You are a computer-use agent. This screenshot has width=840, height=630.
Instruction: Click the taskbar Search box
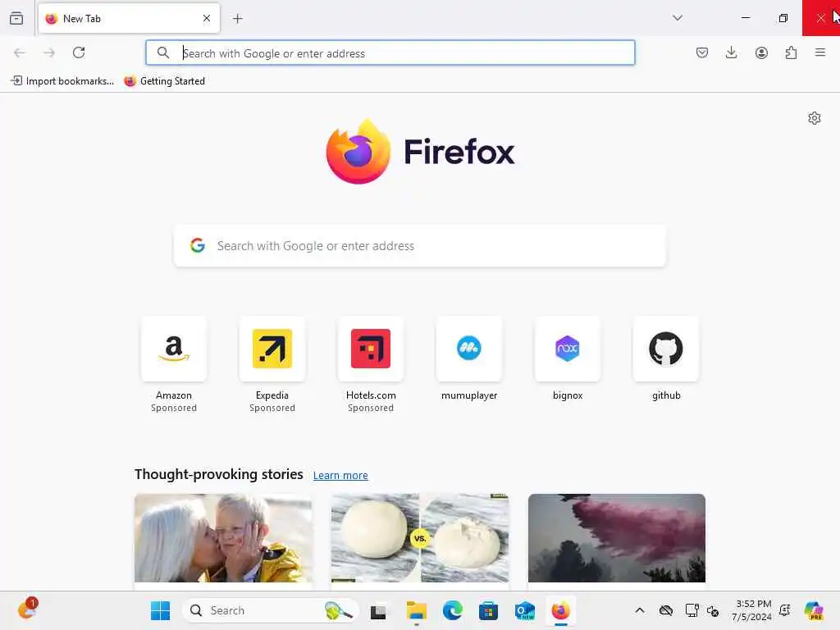[271, 610]
